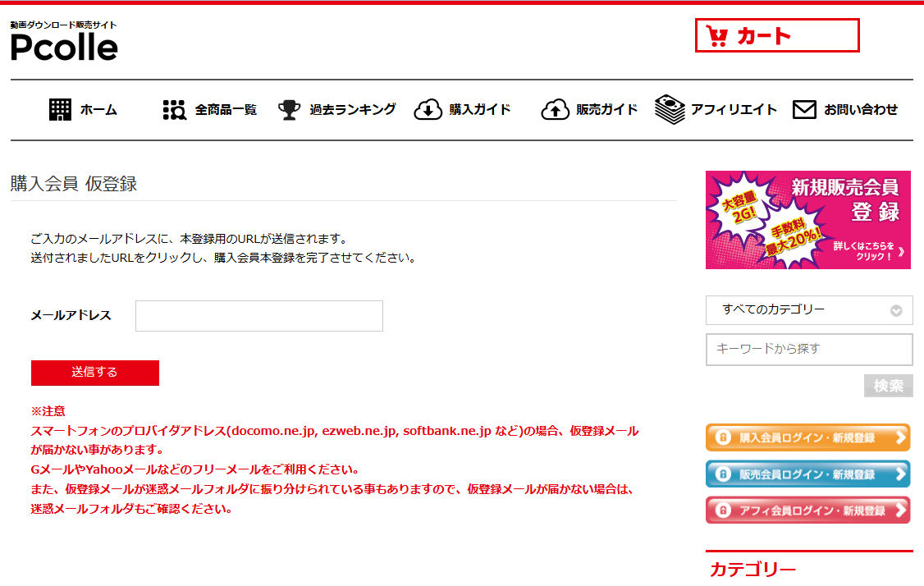Click the red 送信する button
The image size is (924, 586).
point(95,373)
